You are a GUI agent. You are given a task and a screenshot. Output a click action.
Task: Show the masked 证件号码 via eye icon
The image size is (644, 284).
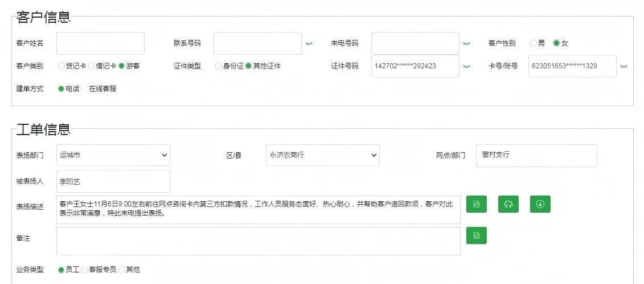[466, 66]
